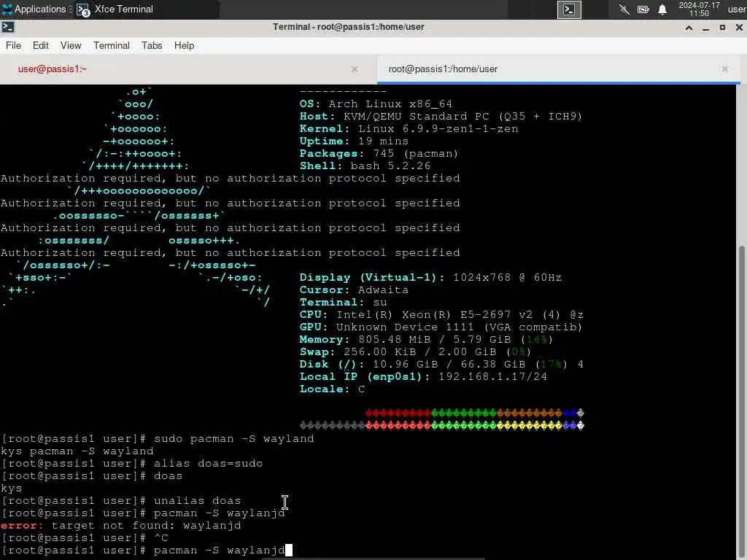The image size is (747, 560).
Task: Roll up the terminal window with shade button
Action: tap(689, 28)
